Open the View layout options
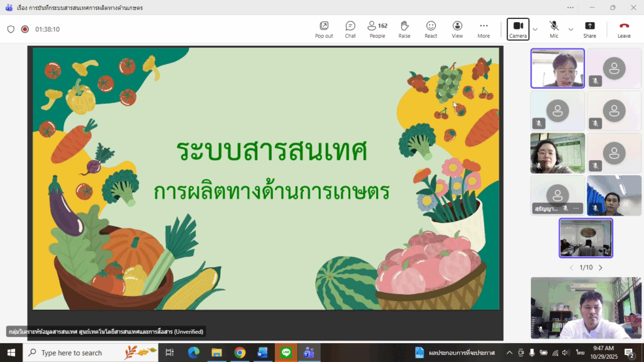The image size is (644, 362). [x=457, y=29]
